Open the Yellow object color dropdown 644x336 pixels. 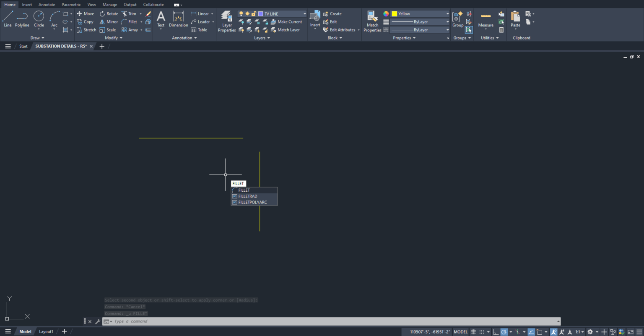click(448, 13)
